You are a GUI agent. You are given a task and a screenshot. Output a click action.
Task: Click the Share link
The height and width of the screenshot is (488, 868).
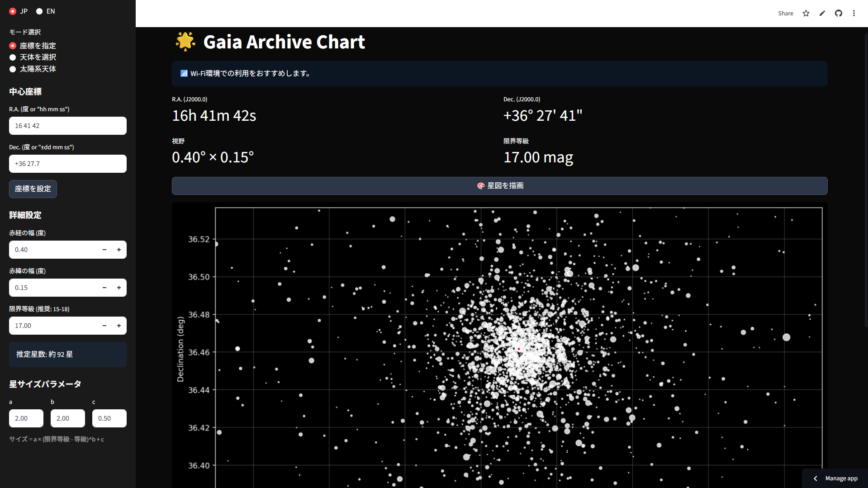click(785, 13)
